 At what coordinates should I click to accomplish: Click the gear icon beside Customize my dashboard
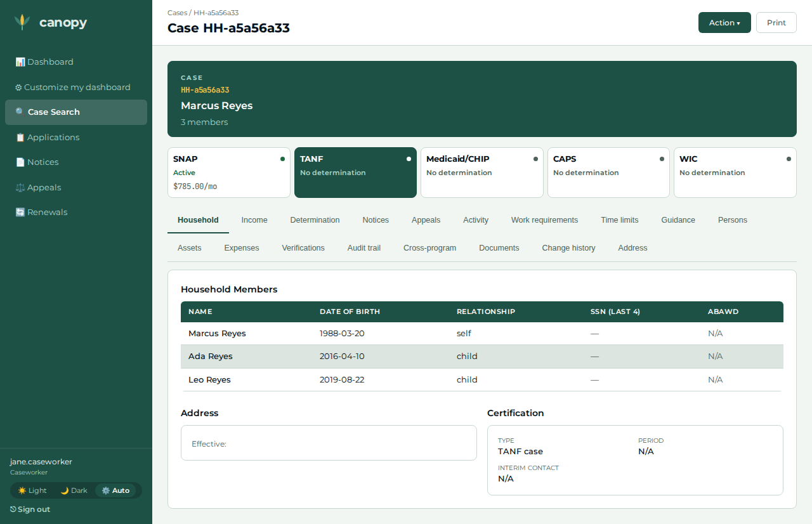(18, 88)
